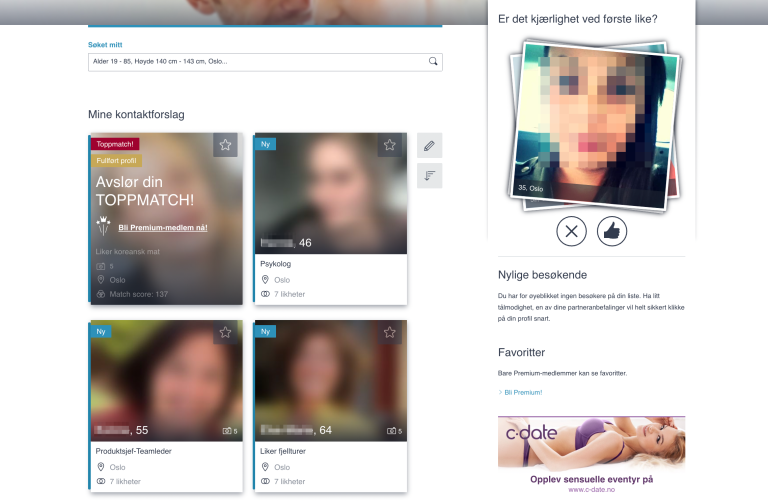This screenshot has height=503, width=768.
Task: Click the photo count icon on age 64 card
Action: tap(393, 431)
